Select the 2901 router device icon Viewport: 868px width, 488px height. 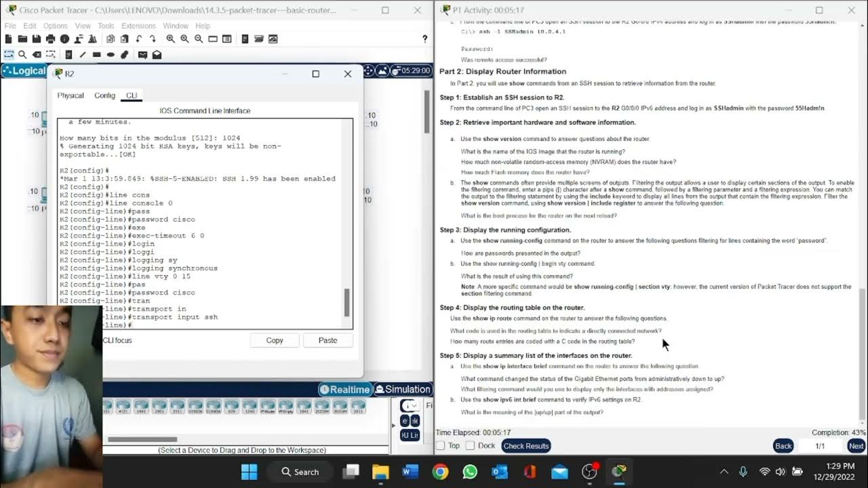pos(160,407)
